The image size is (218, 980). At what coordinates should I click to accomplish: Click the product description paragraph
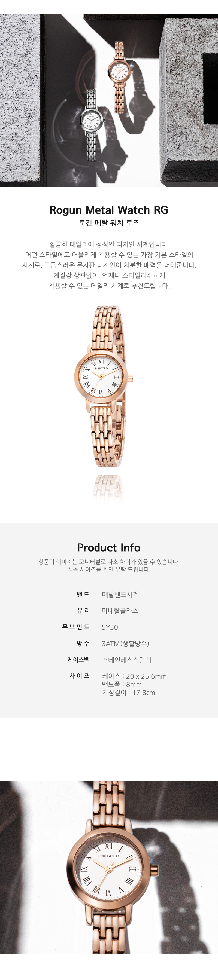click(x=109, y=265)
